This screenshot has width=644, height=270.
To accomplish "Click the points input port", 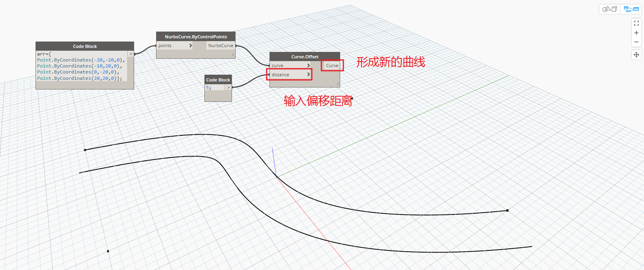I will click(175, 46).
